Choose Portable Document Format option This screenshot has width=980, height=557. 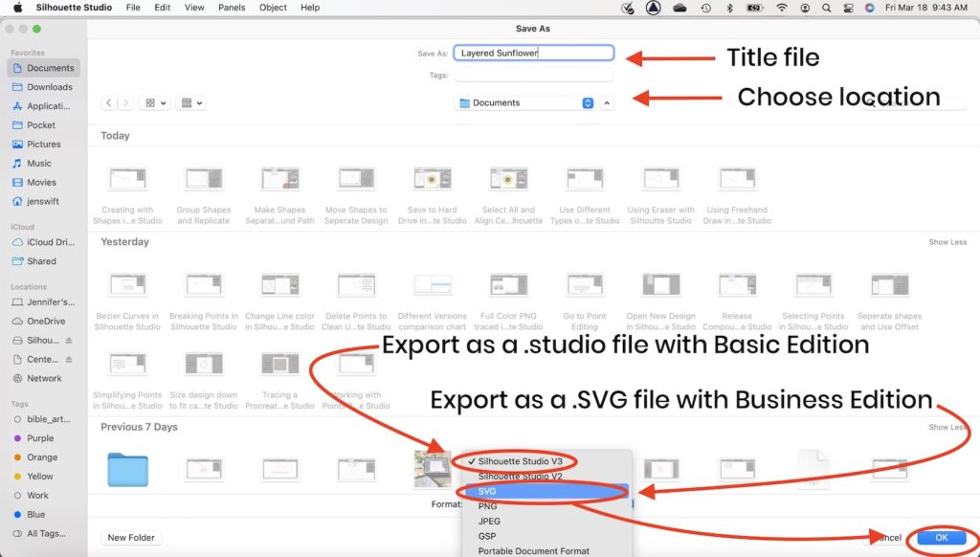(x=546, y=551)
